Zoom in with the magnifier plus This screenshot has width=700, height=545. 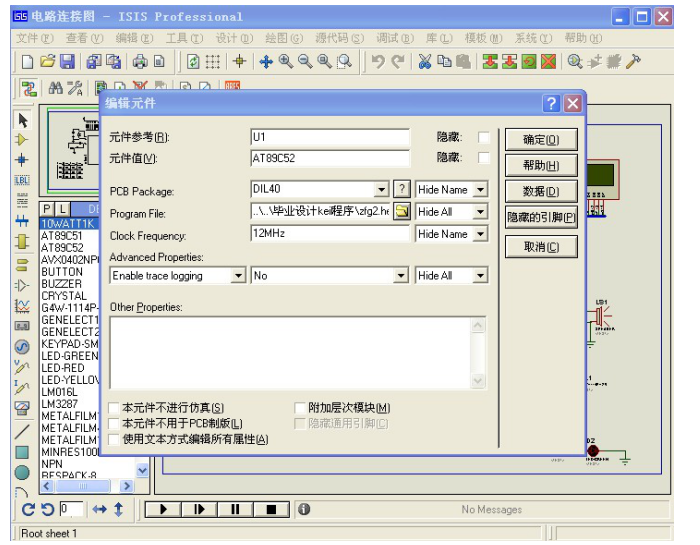coord(286,61)
